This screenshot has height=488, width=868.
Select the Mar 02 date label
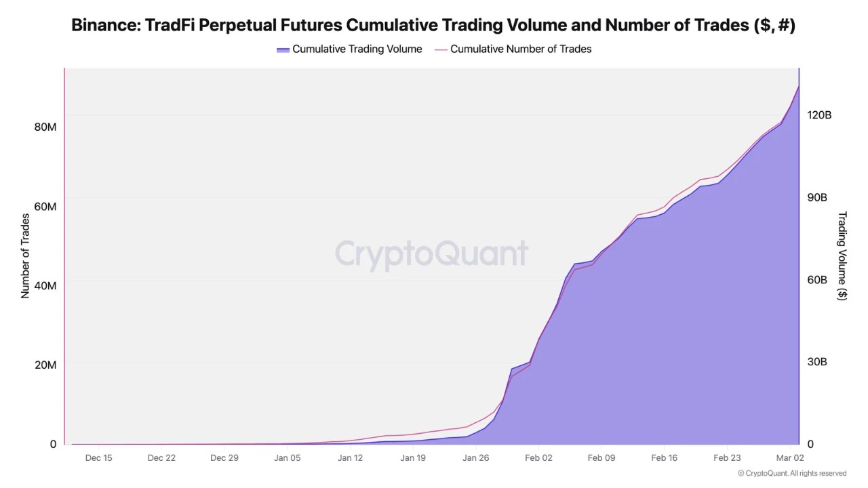coord(790,458)
